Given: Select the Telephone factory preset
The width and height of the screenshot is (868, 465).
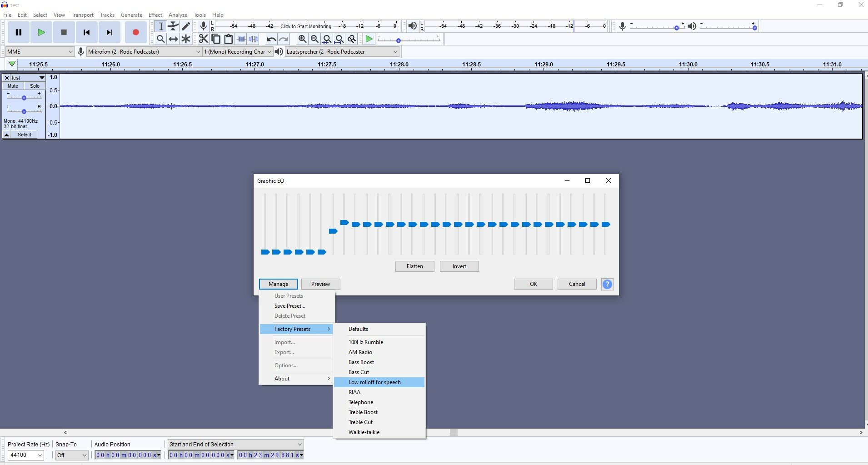Looking at the screenshot, I should coord(379,402).
